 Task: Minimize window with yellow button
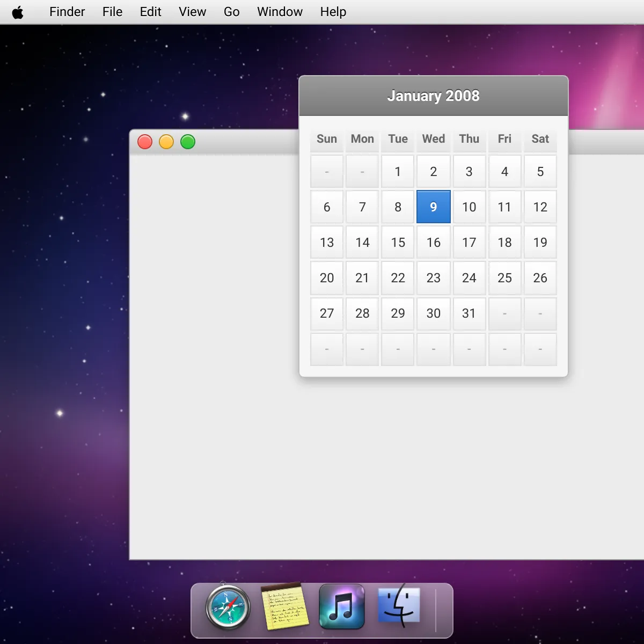pyautogui.click(x=166, y=142)
